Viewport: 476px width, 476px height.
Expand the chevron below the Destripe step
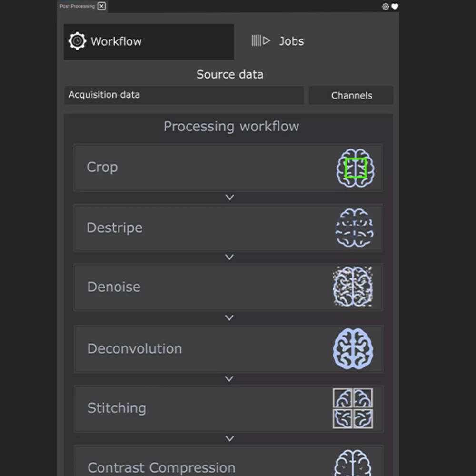pyautogui.click(x=229, y=257)
